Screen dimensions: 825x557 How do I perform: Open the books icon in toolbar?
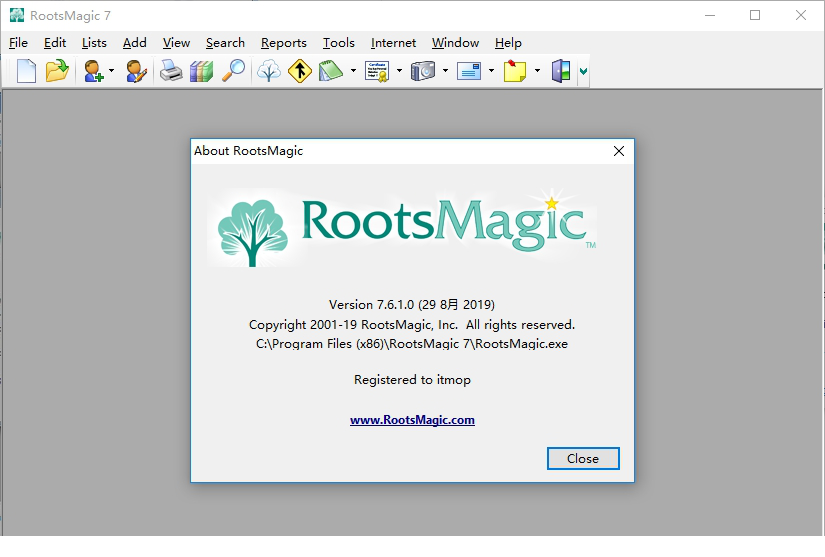tap(202, 70)
